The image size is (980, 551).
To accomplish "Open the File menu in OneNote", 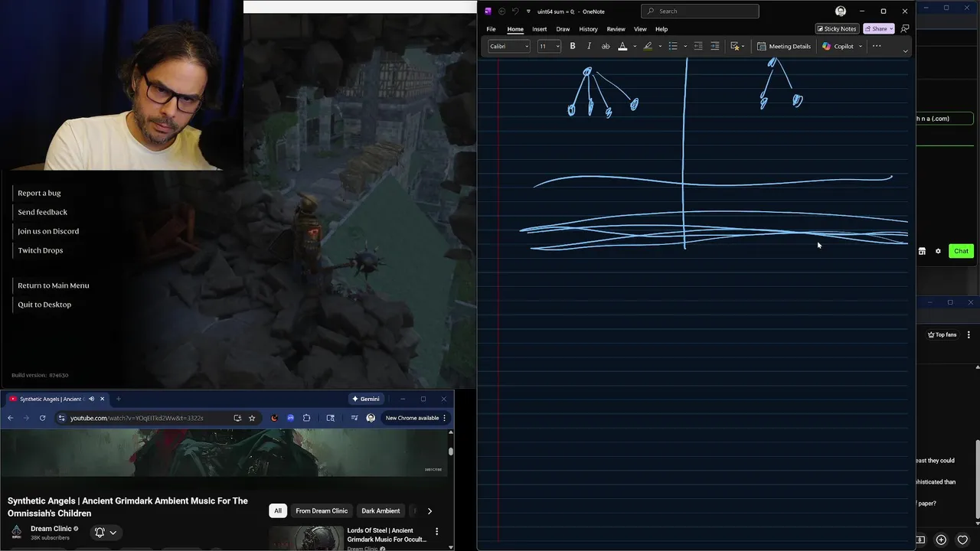I will click(x=491, y=29).
